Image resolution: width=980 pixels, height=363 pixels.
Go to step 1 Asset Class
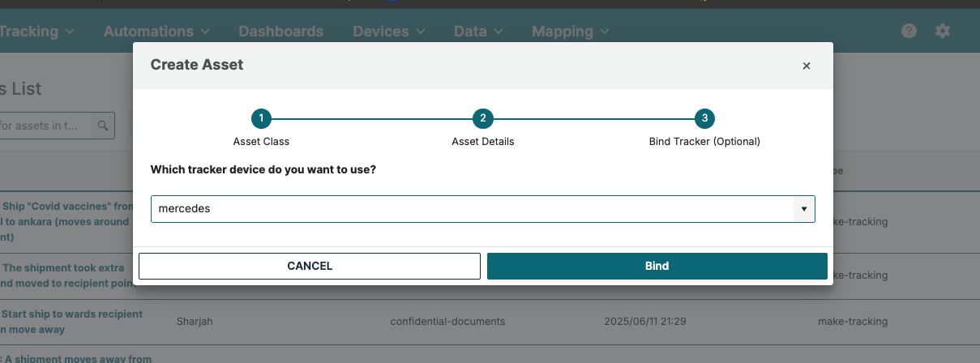pos(261,118)
